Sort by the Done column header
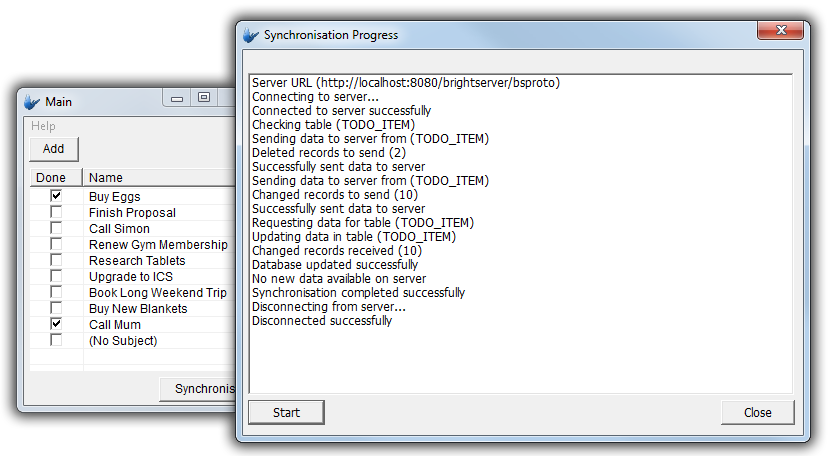This screenshot has width=829, height=456. click(x=50, y=178)
